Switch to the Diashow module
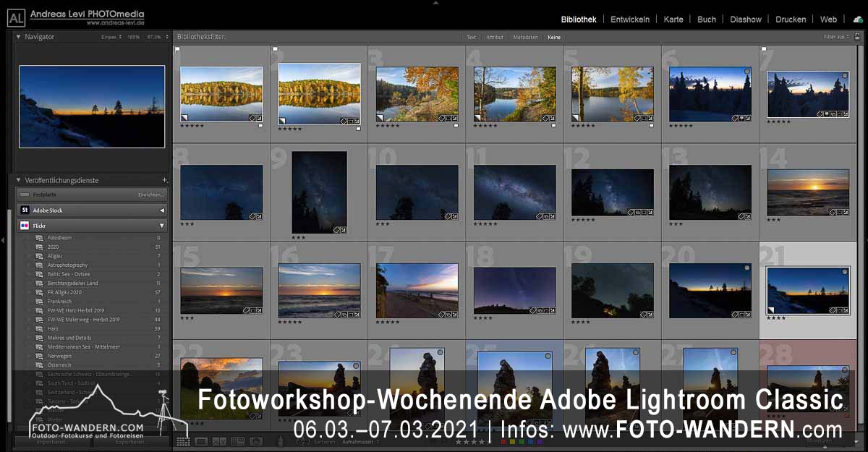This screenshot has height=452, width=868. click(746, 20)
